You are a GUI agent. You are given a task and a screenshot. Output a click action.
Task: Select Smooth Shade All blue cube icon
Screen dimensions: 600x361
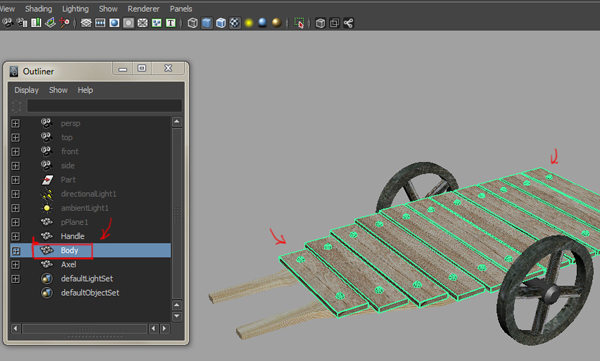[207, 23]
